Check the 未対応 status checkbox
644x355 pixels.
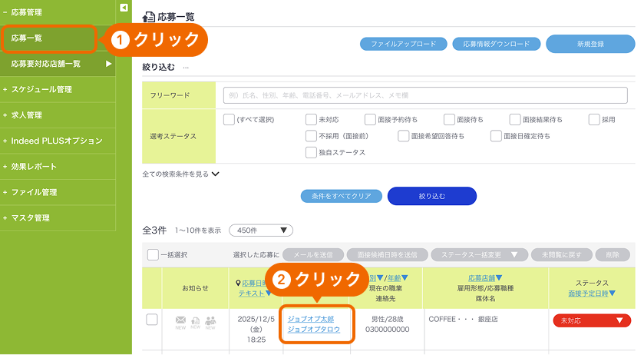point(311,120)
